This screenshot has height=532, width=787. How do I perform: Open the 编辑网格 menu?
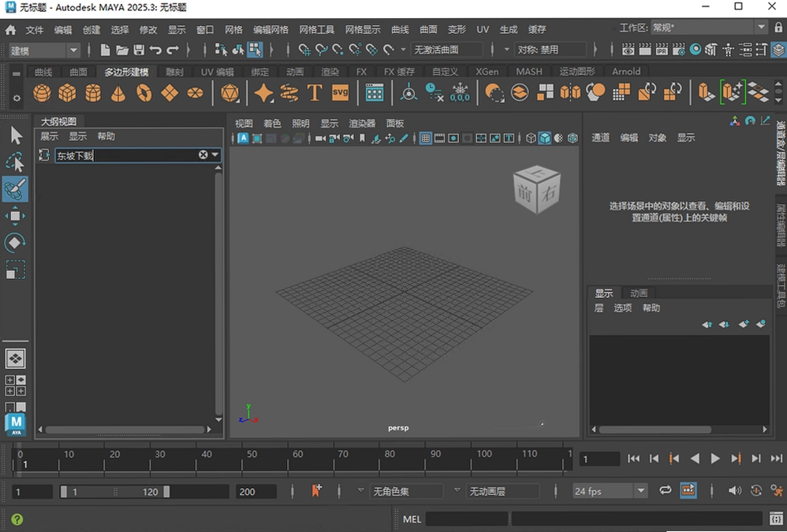271,30
